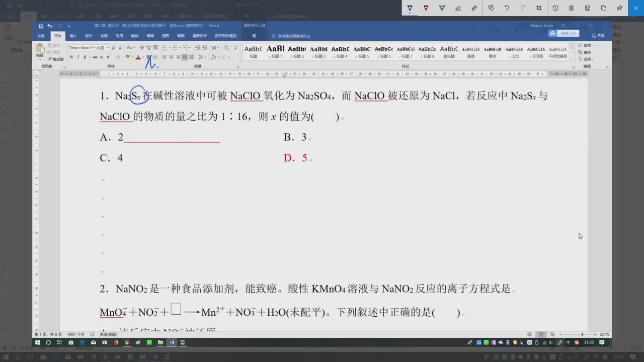Viewport: 644px width, 362px height.
Task: Open font dialog launcher in 字体 group
Action: pos(157,66)
